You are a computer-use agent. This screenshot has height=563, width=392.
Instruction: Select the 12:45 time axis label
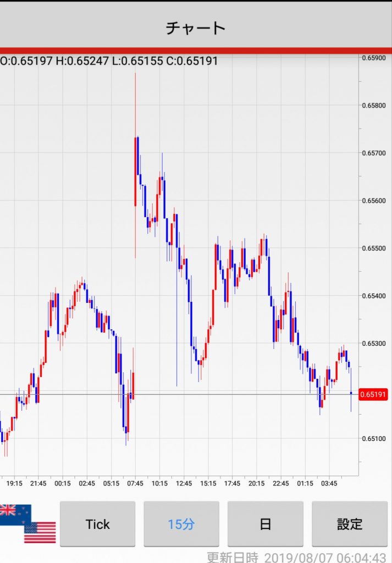(184, 483)
